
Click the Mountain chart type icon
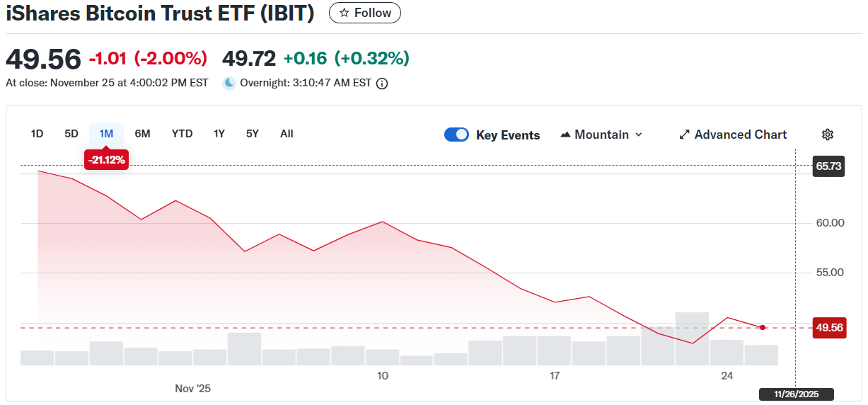pos(565,135)
